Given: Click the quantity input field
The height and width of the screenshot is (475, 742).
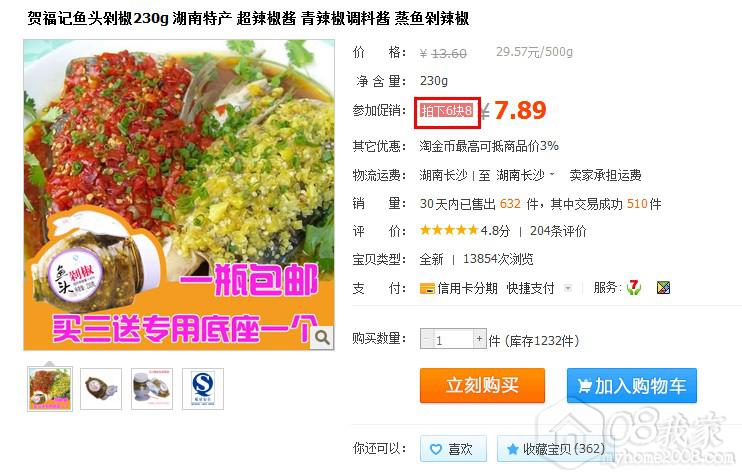Looking at the screenshot, I should pyautogui.click(x=453, y=339).
